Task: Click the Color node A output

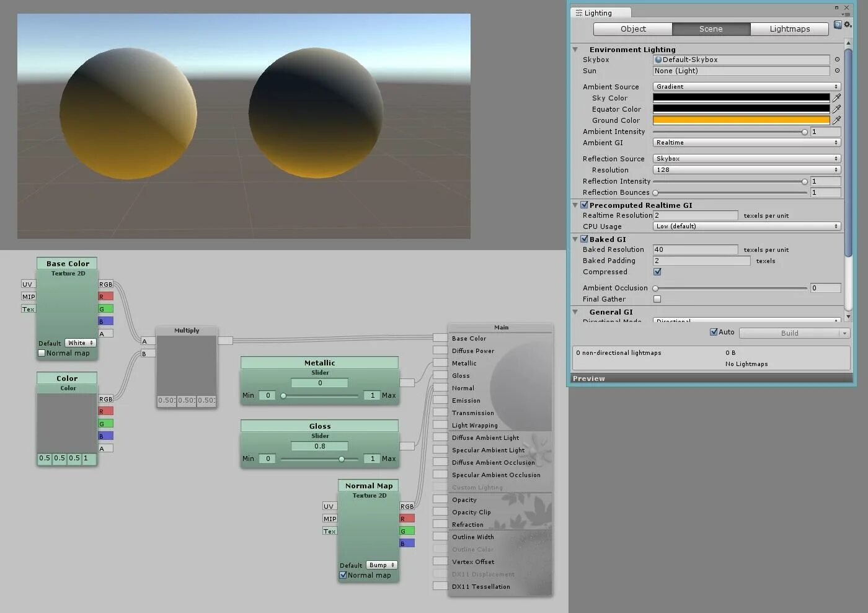Action: (x=105, y=449)
